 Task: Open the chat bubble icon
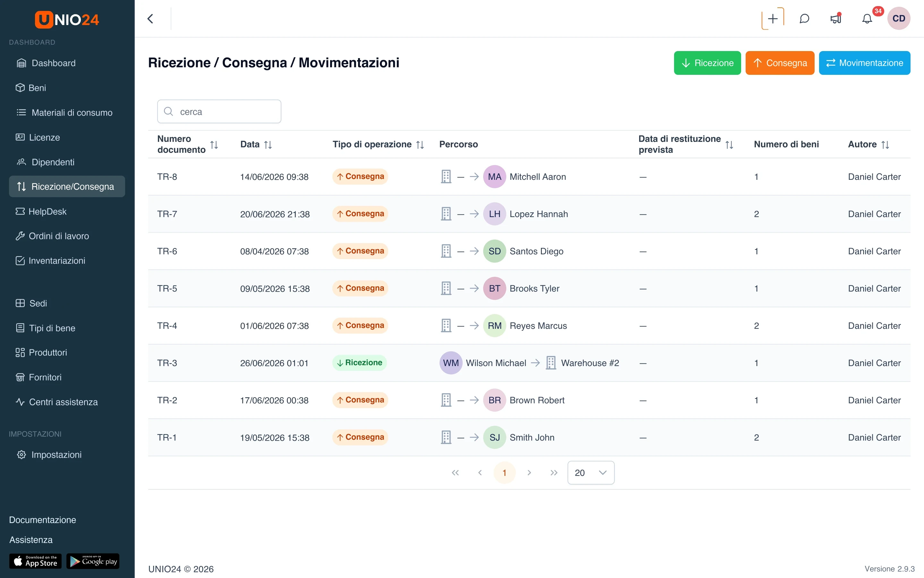coord(804,18)
